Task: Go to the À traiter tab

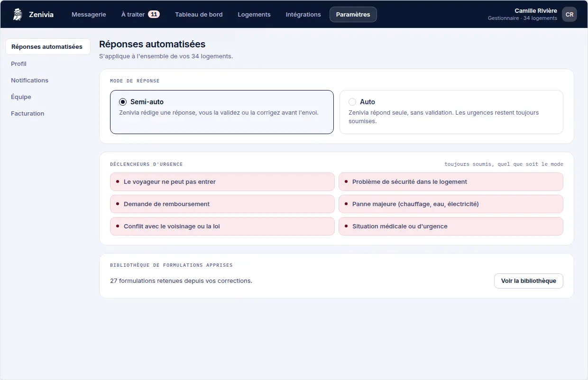Action: 140,14
